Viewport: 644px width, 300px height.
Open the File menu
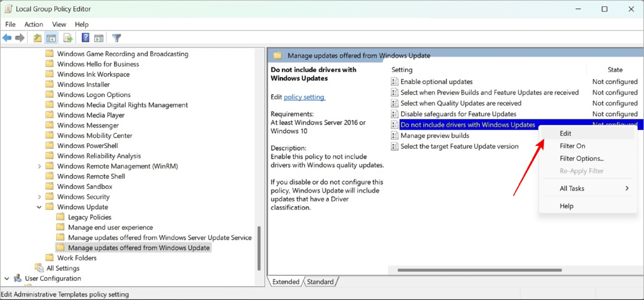point(10,24)
